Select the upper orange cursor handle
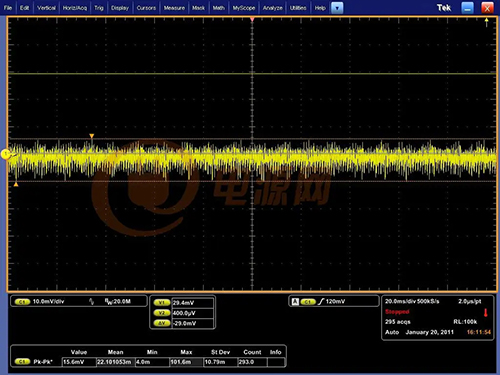500x375 pixels. (92, 136)
